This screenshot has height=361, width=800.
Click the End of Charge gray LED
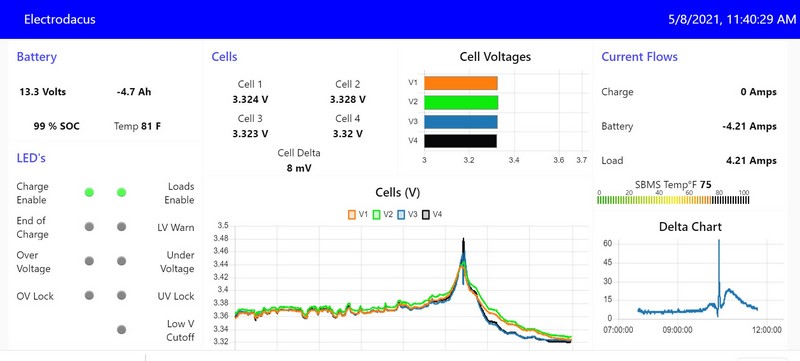pos(89,227)
